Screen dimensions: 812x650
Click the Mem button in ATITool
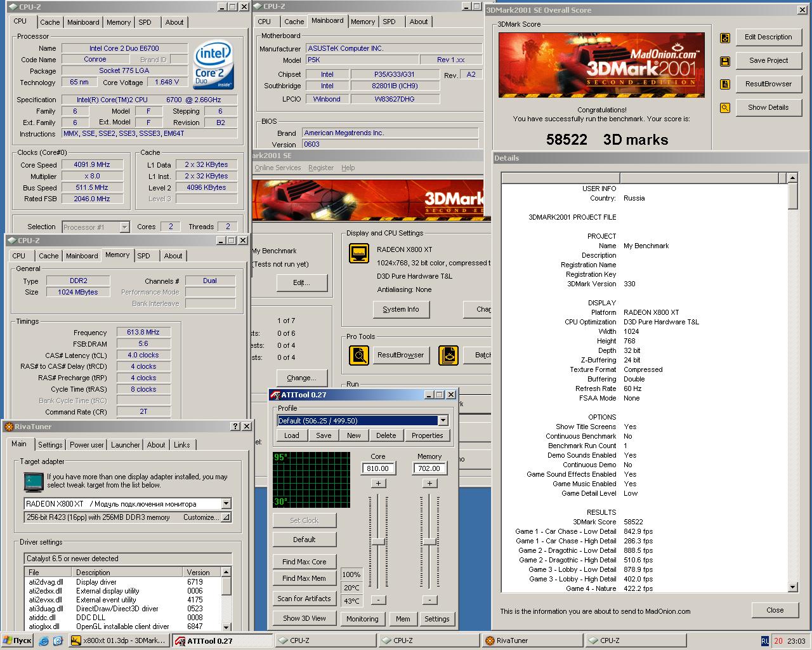click(403, 619)
